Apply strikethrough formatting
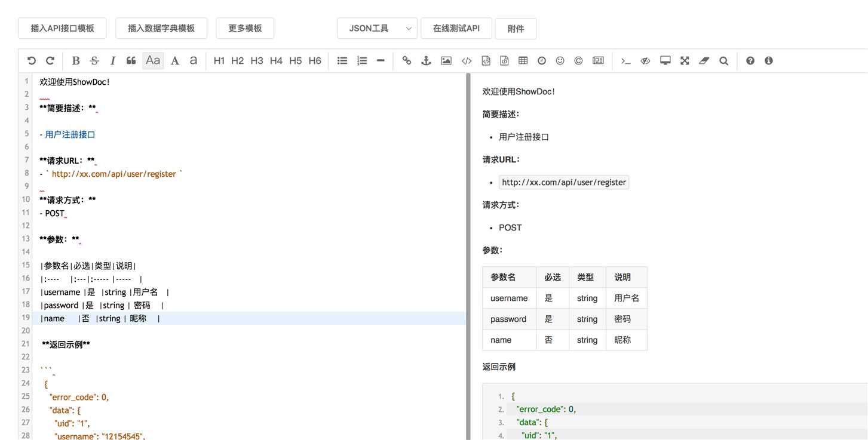The width and height of the screenshot is (868, 440). point(94,60)
